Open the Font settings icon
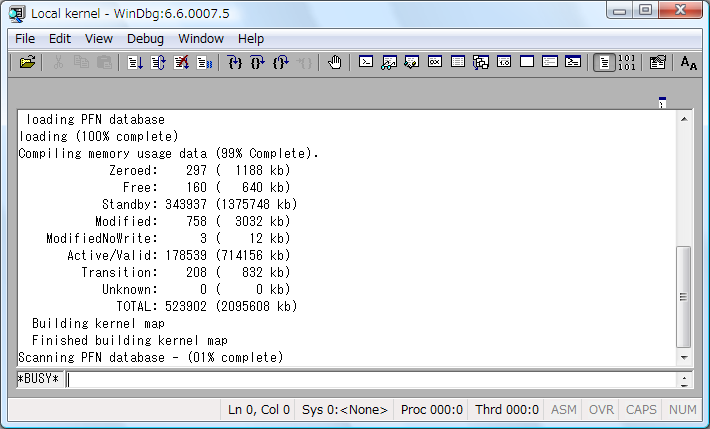This screenshot has height=429, width=710. point(688,62)
